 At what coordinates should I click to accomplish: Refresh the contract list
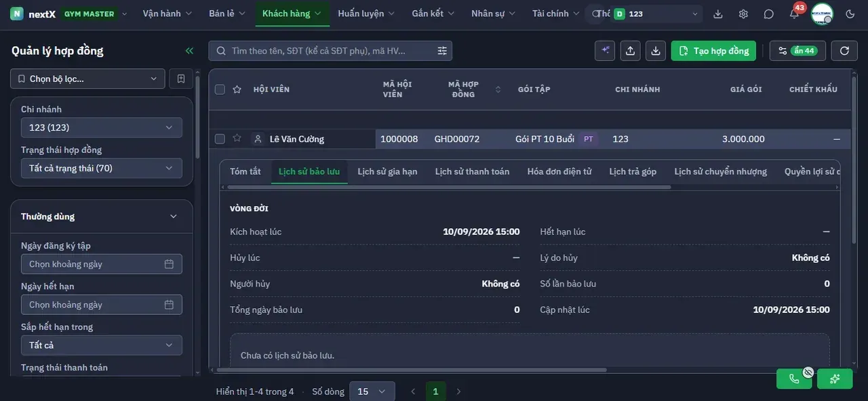pos(844,51)
